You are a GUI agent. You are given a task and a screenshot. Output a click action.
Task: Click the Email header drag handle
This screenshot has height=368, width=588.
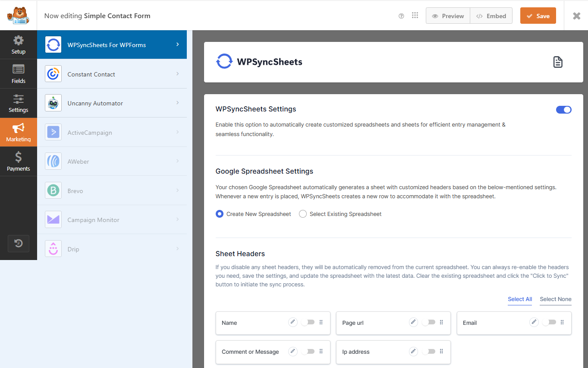(562, 322)
